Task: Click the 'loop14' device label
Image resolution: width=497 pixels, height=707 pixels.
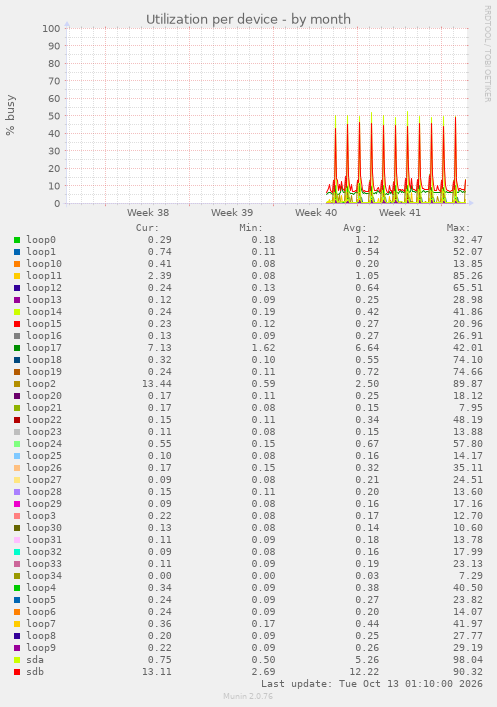Action: tap(44, 312)
